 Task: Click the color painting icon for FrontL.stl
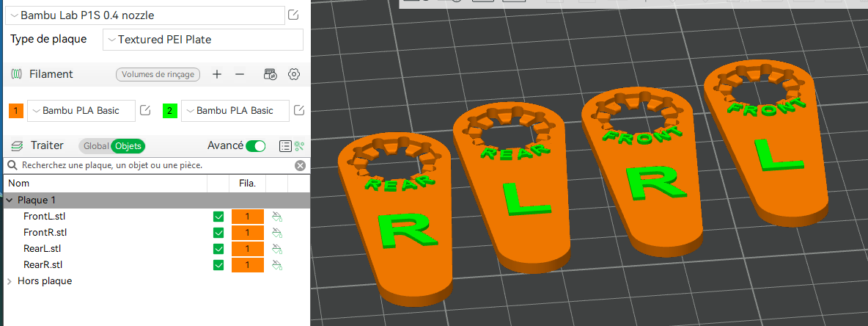point(277,217)
